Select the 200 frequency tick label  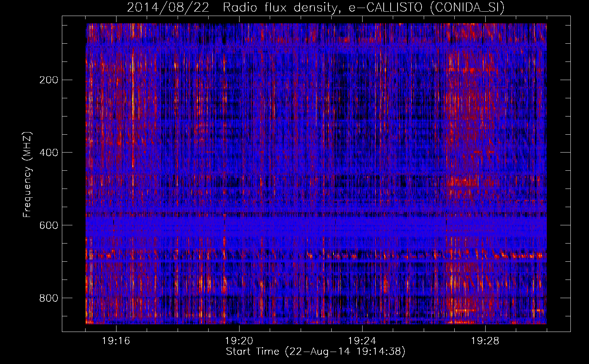click(49, 80)
